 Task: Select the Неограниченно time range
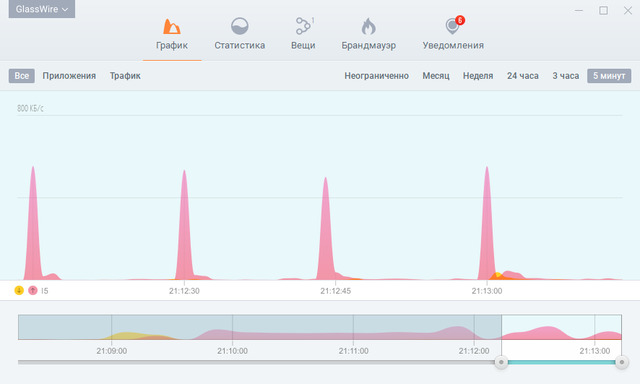click(376, 76)
